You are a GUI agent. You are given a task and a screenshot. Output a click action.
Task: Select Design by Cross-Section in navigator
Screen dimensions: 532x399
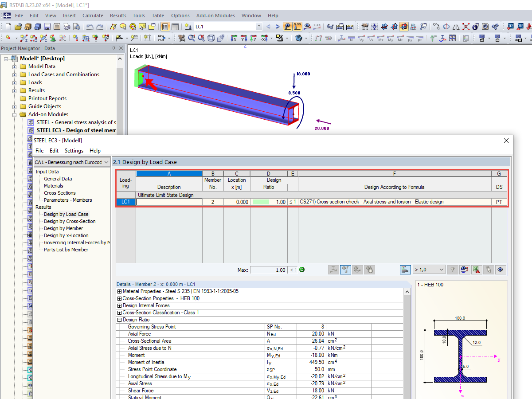pos(68,221)
